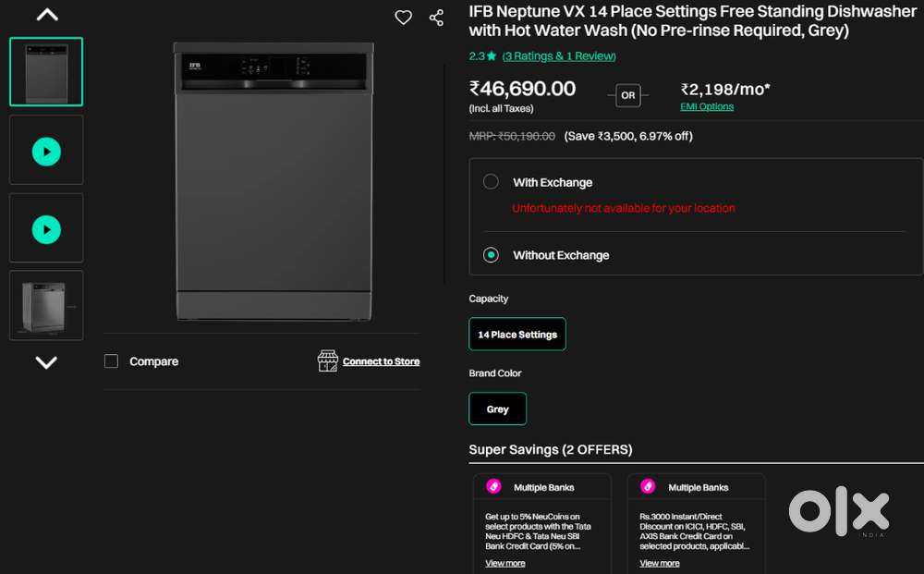
Task: Click the tag icon on Instant Discount card
Action: click(x=649, y=487)
